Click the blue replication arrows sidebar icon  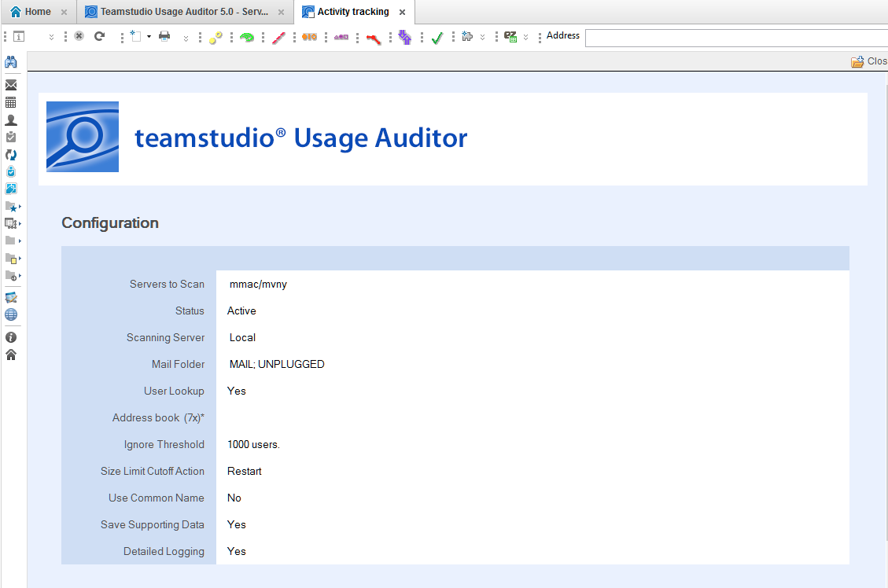(x=11, y=155)
